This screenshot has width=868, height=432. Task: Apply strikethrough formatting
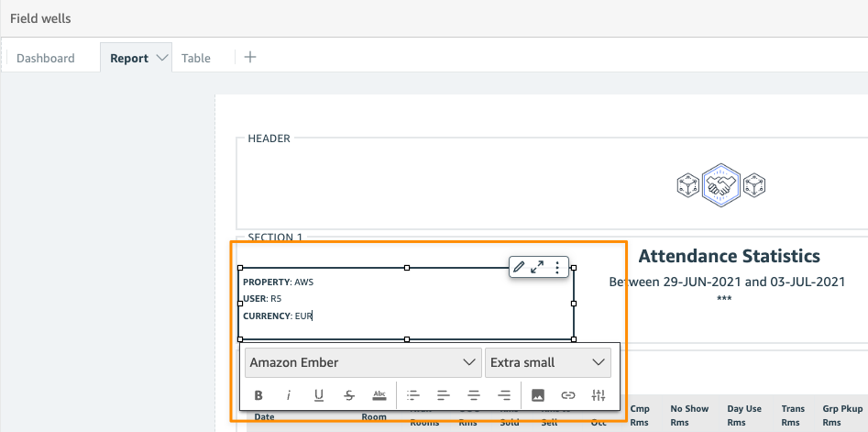(x=348, y=395)
